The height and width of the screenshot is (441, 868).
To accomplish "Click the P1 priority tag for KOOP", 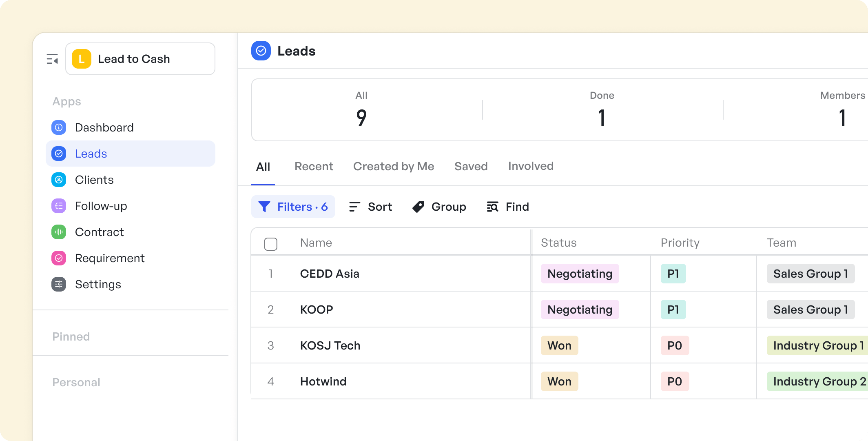I will tap(673, 310).
